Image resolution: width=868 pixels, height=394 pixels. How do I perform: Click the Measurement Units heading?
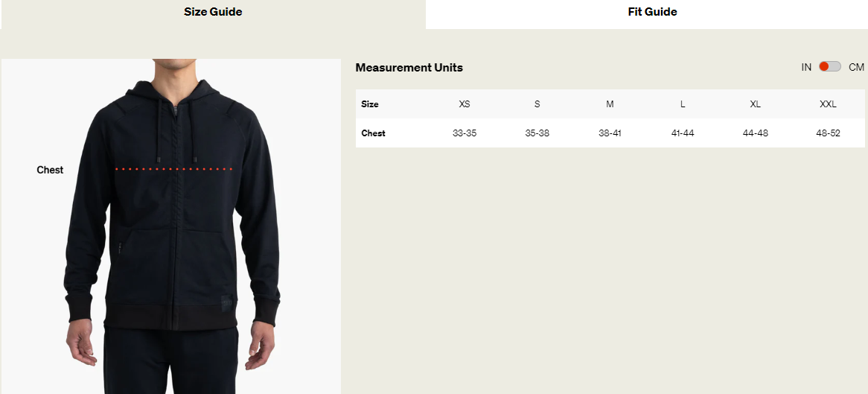[x=409, y=68]
